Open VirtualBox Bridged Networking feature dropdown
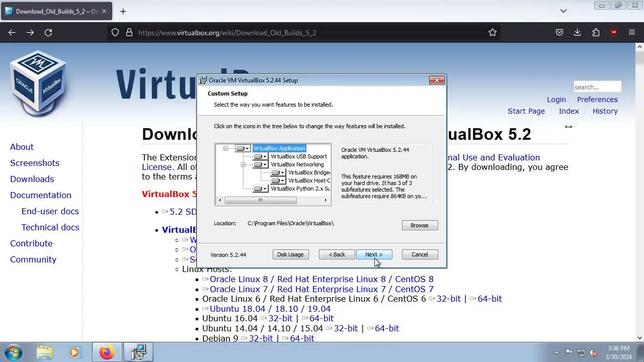 coord(278,173)
